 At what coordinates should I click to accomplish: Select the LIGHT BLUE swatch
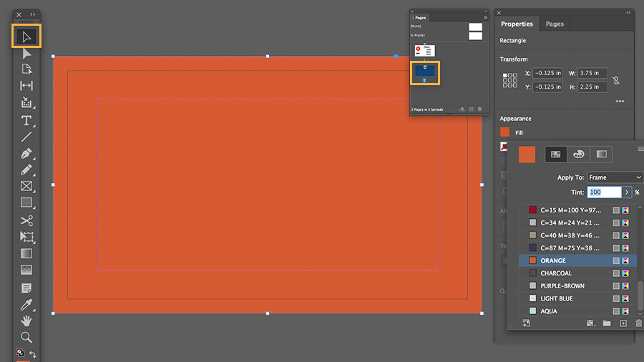pyautogui.click(x=578, y=299)
